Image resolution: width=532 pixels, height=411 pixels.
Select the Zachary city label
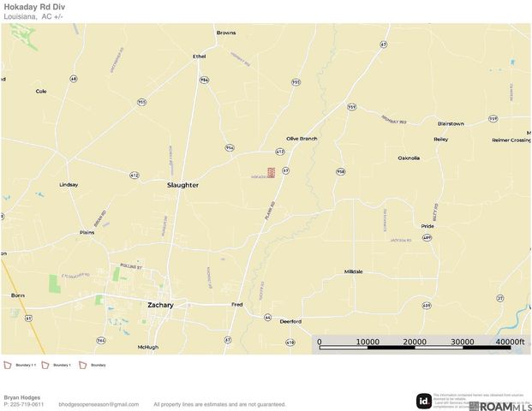pos(160,305)
